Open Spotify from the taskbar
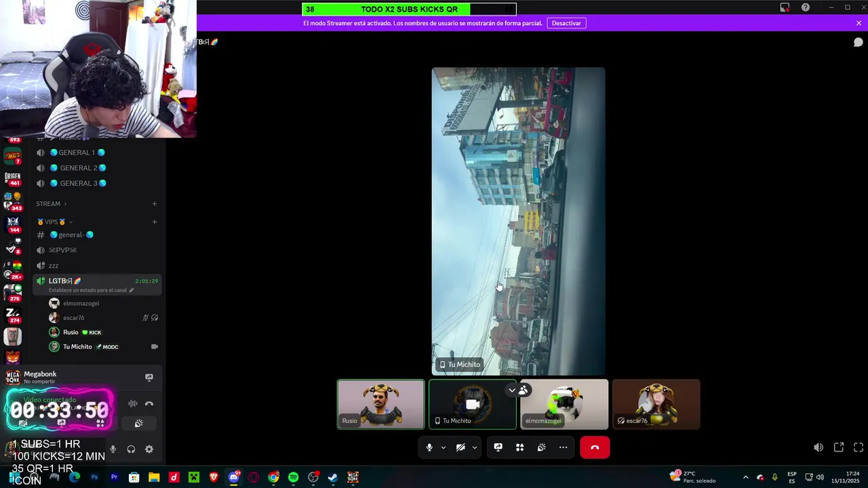 click(x=293, y=478)
